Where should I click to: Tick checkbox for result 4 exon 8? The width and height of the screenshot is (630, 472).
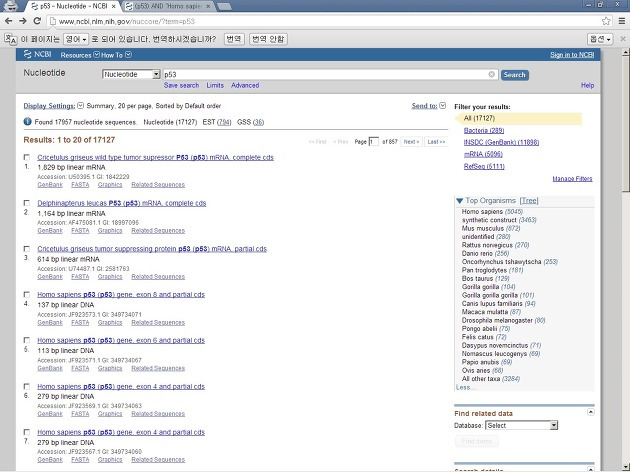click(27, 294)
